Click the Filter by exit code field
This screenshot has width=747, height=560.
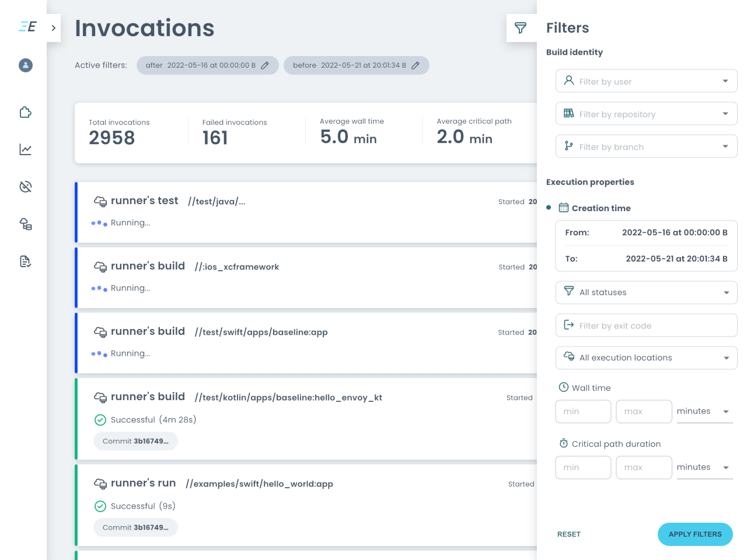(647, 325)
